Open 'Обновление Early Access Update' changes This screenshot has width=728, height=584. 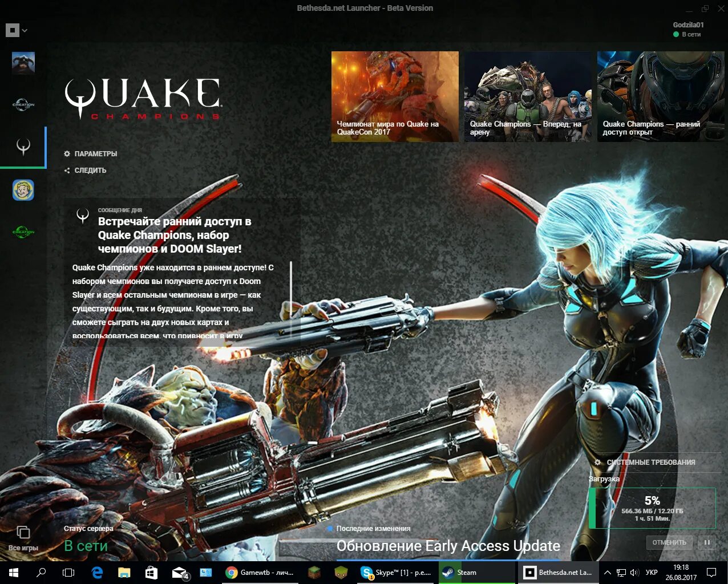click(x=448, y=546)
